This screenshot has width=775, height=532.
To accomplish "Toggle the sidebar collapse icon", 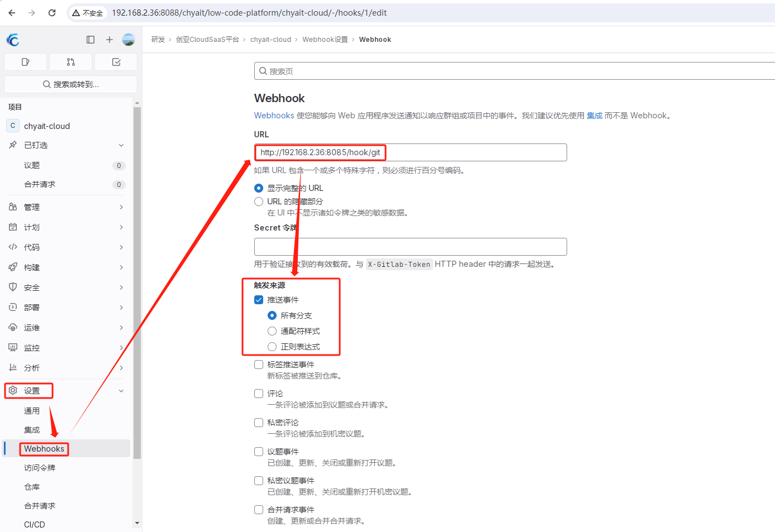I will (91, 40).
